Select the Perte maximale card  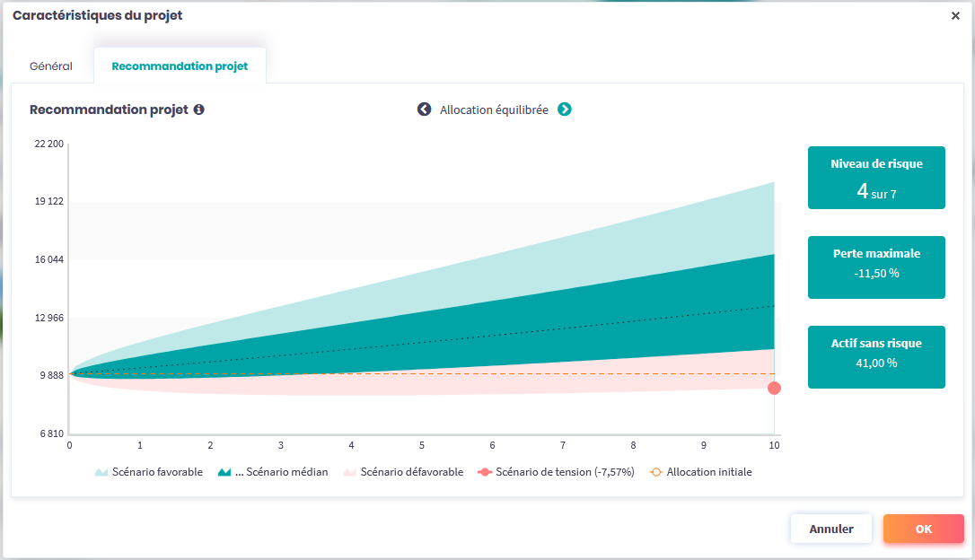tap(876, 267)
